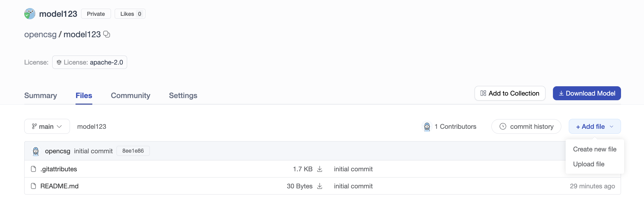Click the README.md file icon
Screen dimensions: 644x211
tap(34, 186)
